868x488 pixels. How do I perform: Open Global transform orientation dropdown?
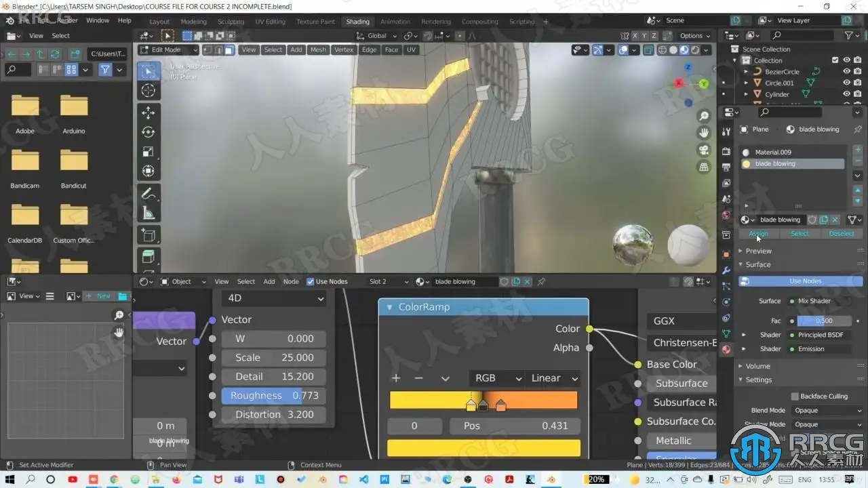click(x=376, y=35)
